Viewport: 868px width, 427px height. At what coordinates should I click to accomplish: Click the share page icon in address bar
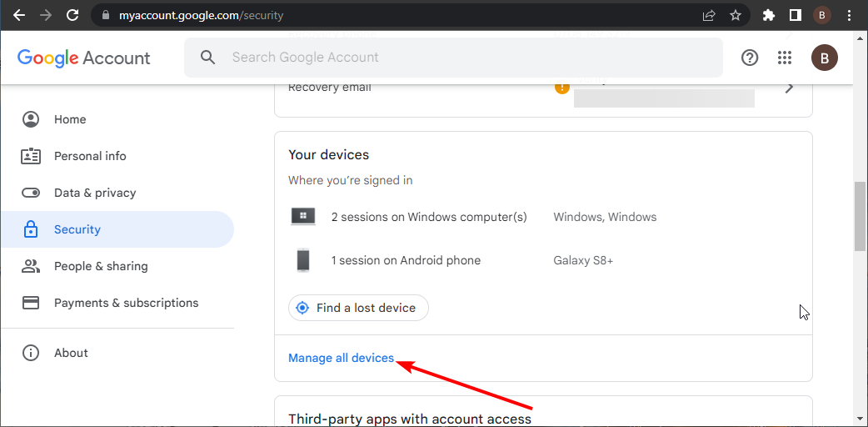pos(709,15)
